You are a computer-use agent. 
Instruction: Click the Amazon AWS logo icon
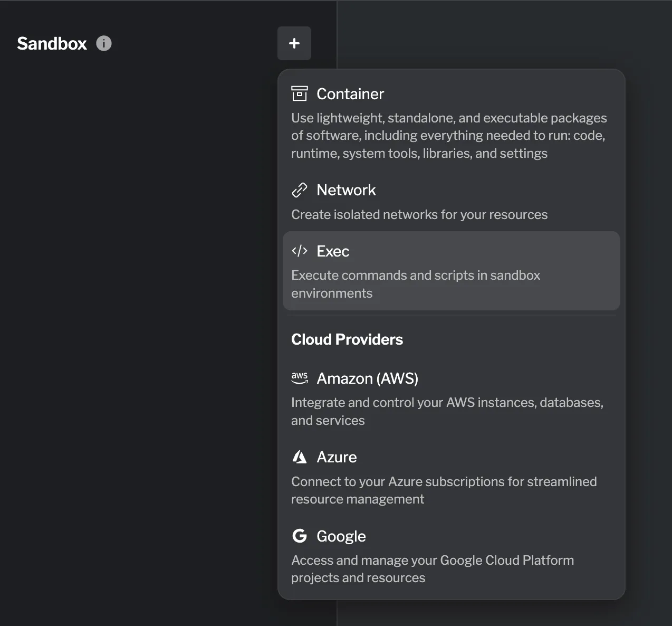(x=300, y=378)
